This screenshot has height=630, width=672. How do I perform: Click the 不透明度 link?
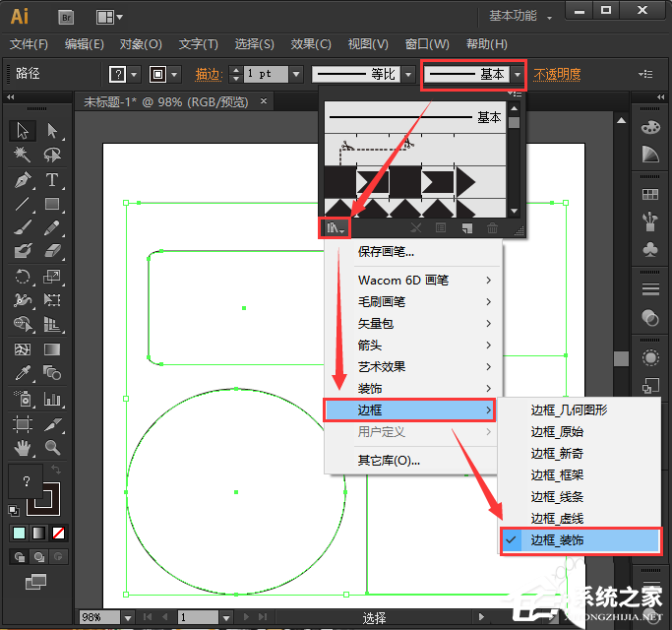pyautogui.click(x=557, y=74)
